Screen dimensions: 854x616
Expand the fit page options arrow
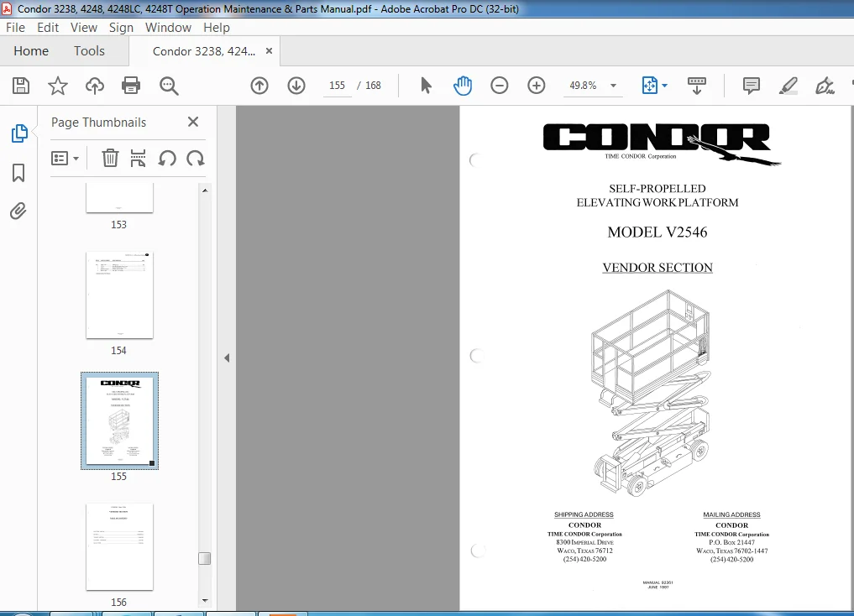point(664,86)
